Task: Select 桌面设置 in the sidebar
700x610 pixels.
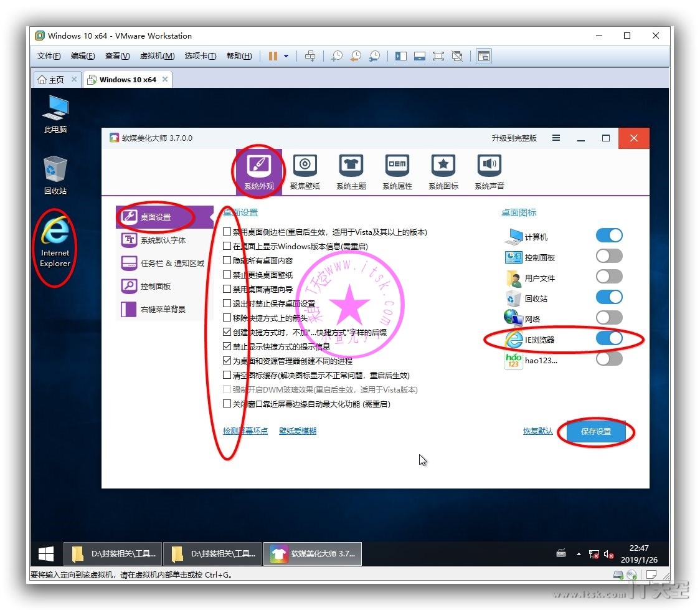Action: point(164,217)
